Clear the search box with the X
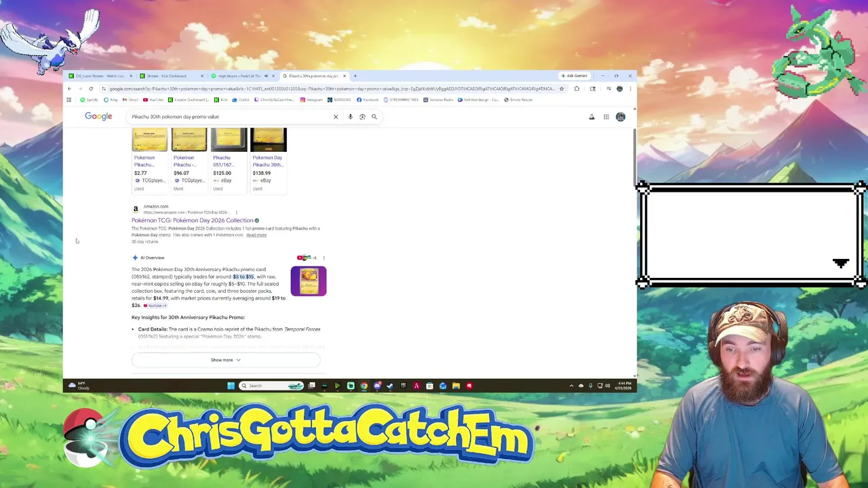The height and width of the screenshot is (488, 868). point(336,117)
